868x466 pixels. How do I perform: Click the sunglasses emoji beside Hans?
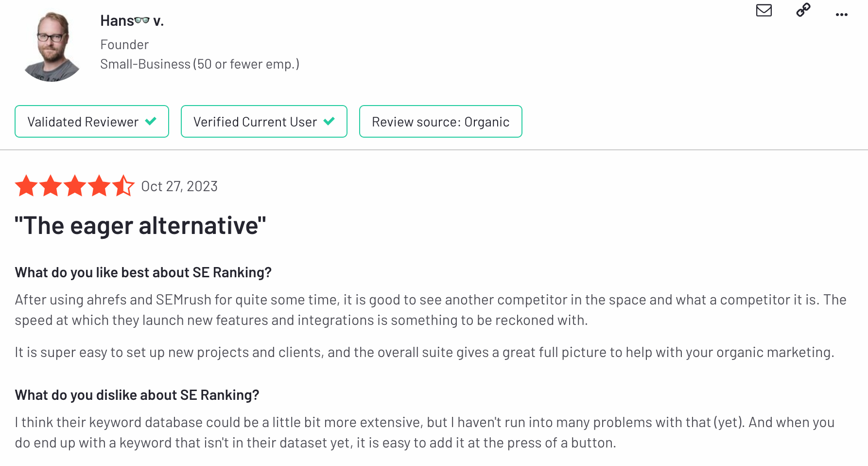[142, 20]
